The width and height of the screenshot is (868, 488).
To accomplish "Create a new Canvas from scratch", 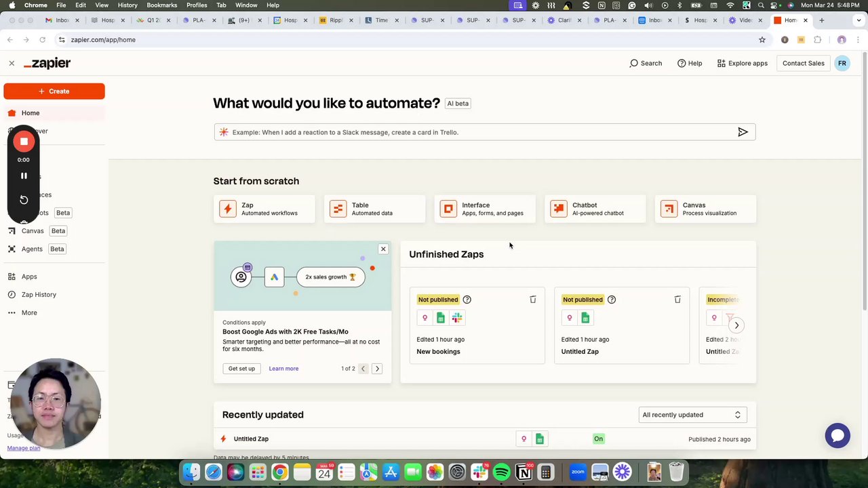I will click(705, 209).
